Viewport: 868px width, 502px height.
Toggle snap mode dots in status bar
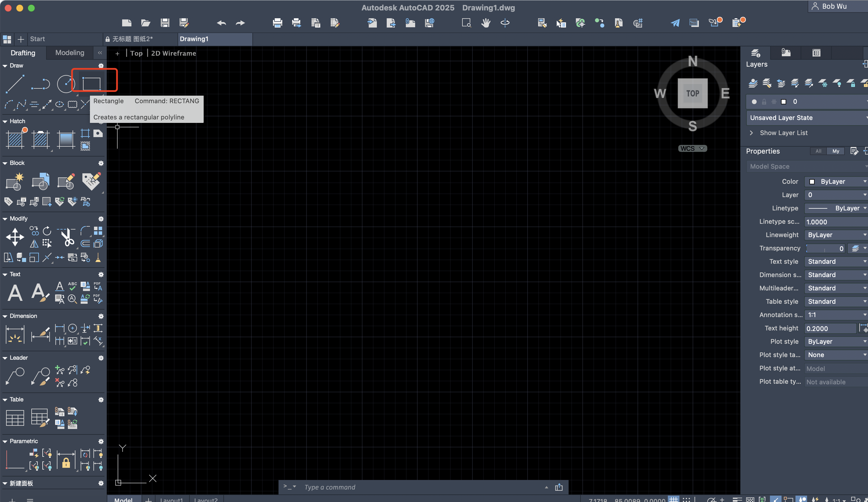pyautogui.click(x=686, y=499)
